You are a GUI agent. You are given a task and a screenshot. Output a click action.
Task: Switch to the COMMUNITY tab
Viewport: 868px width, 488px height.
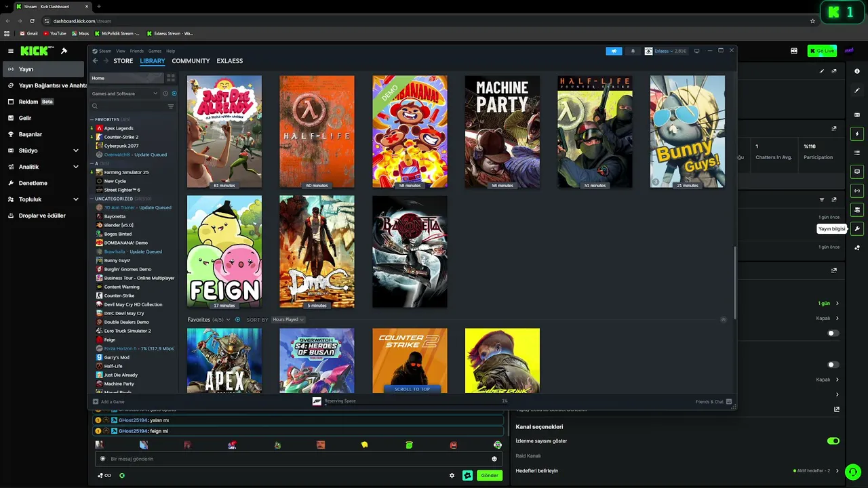191,61
